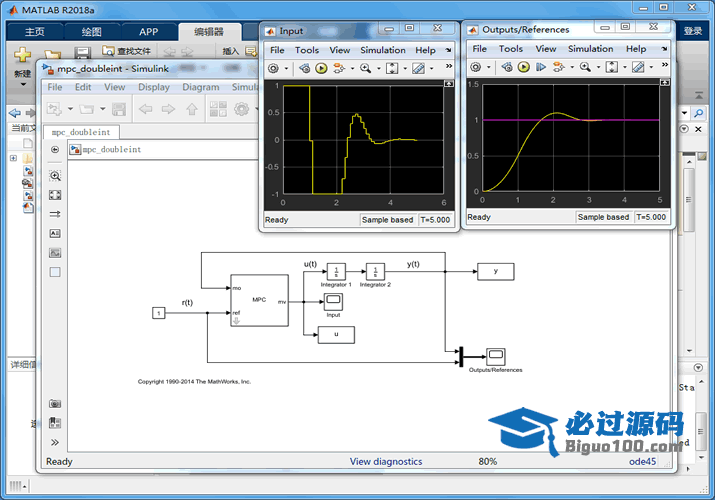
Task: Click ode45 solver link in status bar
Action: 642,462
